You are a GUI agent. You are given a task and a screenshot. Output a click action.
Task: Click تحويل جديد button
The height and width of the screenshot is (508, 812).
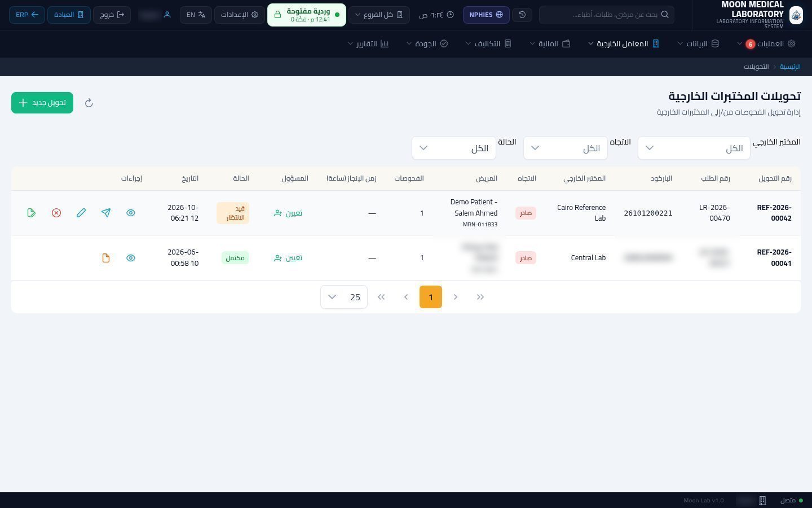(x=42, y=103)
